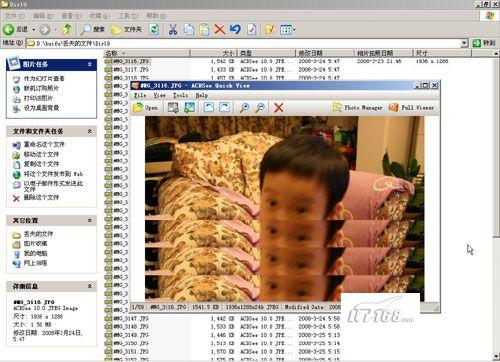500x362 pixels.
Task: Click Zoom out magnifier in Quick View
Action: click(x=260, y=108)
